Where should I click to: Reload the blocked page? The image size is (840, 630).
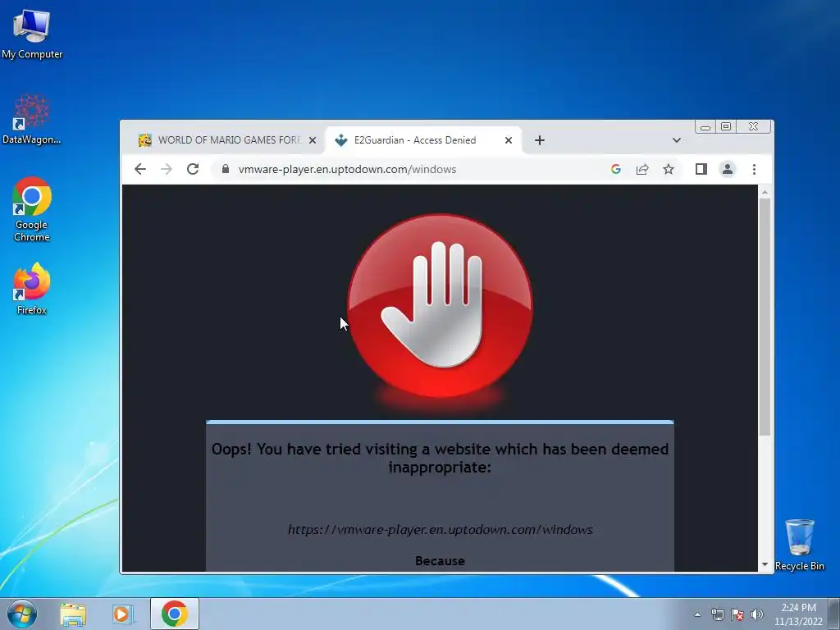click(193, 169)
